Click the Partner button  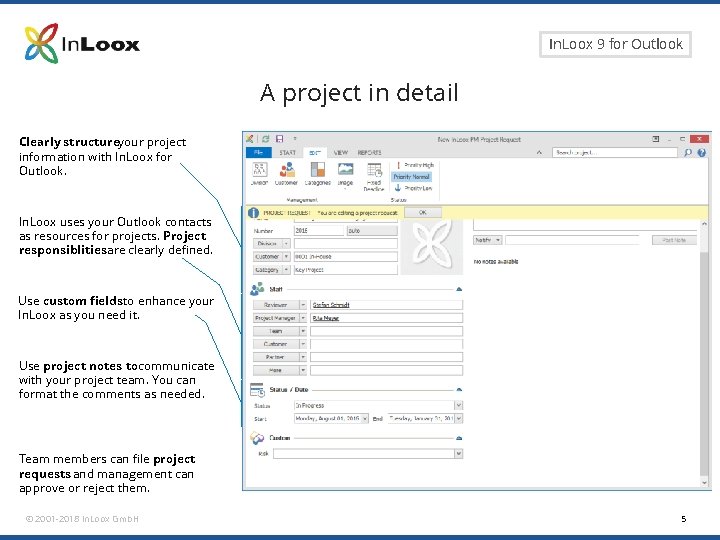(x=276, y=357)
